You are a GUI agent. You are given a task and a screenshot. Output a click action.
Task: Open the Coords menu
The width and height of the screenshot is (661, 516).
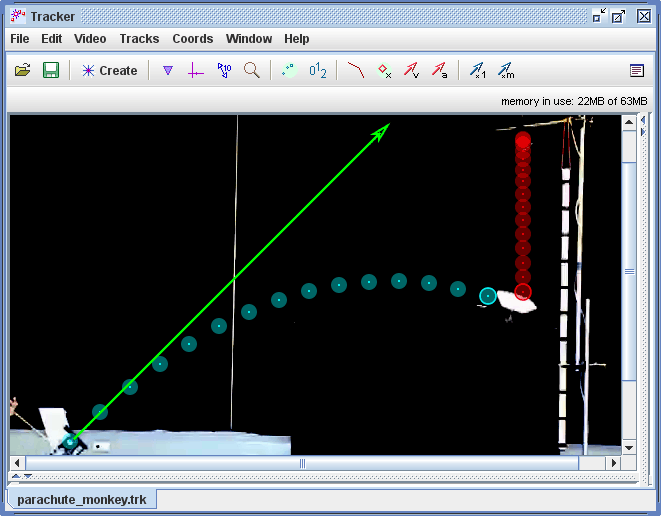[192, 39]
